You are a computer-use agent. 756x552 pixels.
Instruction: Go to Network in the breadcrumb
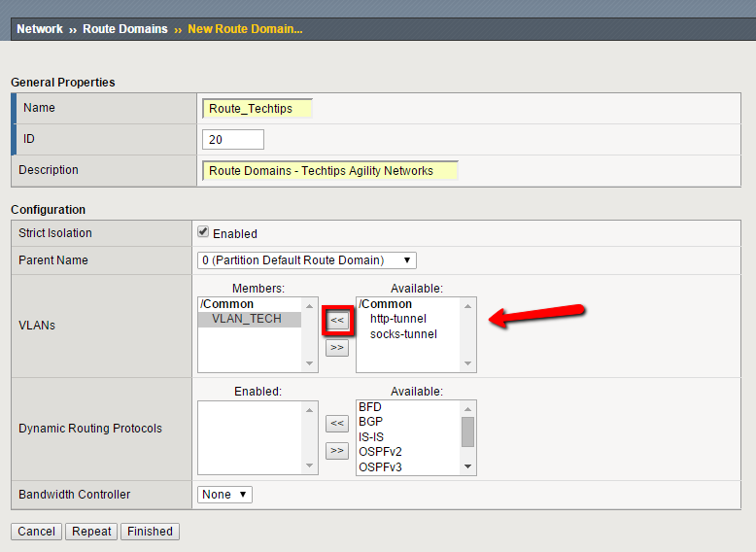pyautogui.click(x=40, y=29)
